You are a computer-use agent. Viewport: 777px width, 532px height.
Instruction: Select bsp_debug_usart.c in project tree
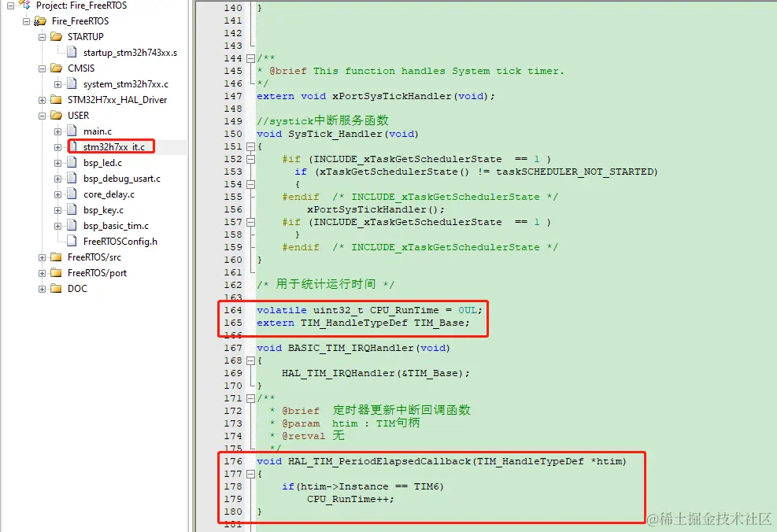(x=122, y=179)
